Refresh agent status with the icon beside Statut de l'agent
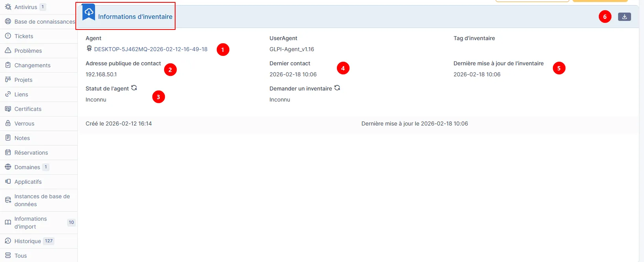Screen dimensions: 644x262 [x=134, y=88]
